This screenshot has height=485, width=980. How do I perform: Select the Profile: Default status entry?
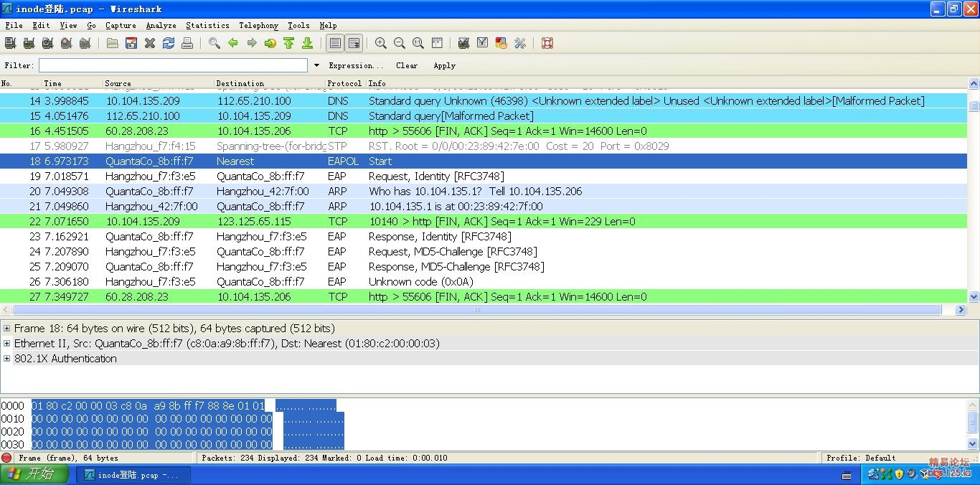coord(861,458)
